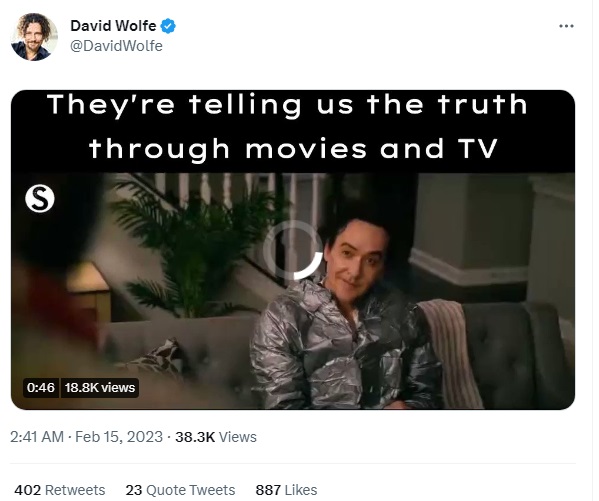This screenshot has height=501, width=599.
Task: View the 38.3K Views analytics
Action: pos(216,437)
